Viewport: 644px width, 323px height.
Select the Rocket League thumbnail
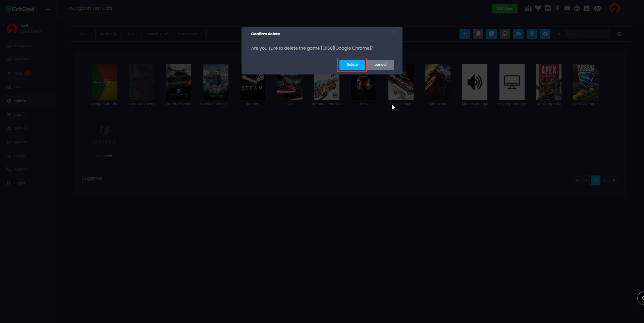pyautogui.click(x=586, y=82)
